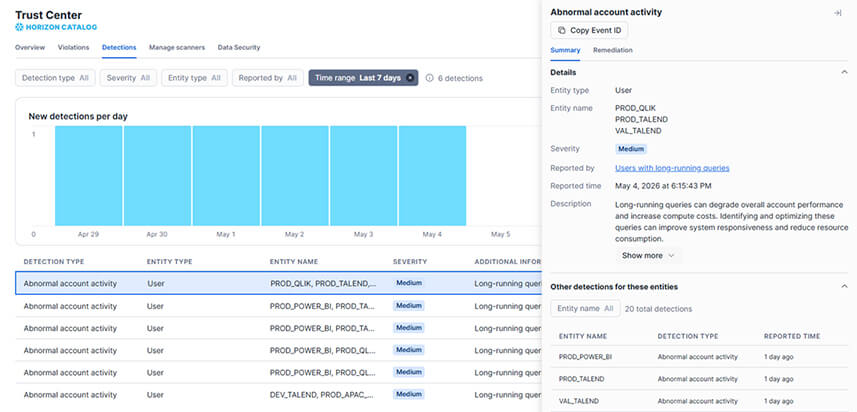Screen dimensions: 857x412
Task: Expand description with Show more
Action: point(648,255)
